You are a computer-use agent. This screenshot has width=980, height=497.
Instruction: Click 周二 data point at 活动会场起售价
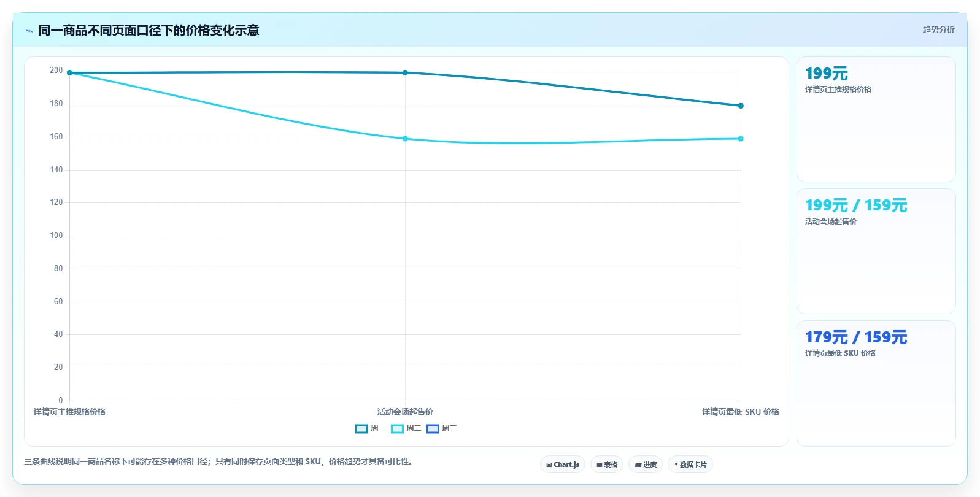click(x=405, y=139)
